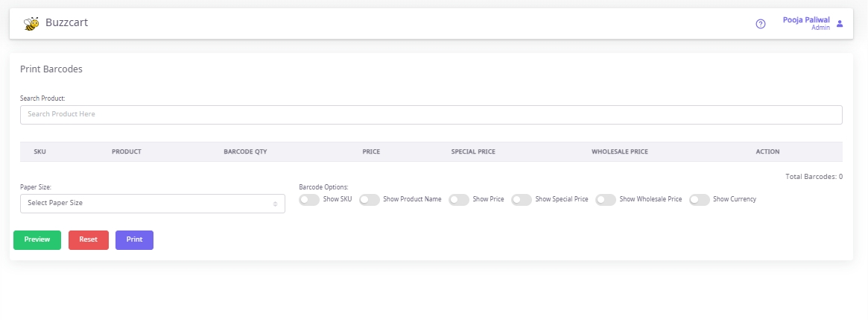
Task: Switch on Show Wholesale Price
Action: coord(605,200)
